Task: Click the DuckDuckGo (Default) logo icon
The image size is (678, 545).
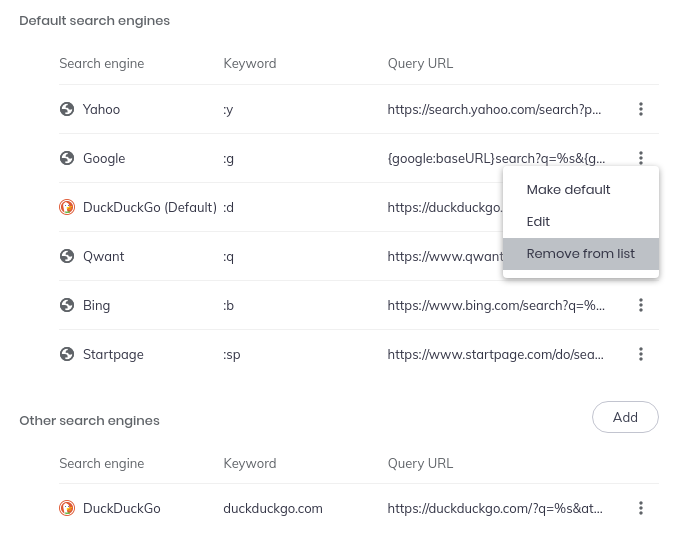Action: (x=67, y=207)
